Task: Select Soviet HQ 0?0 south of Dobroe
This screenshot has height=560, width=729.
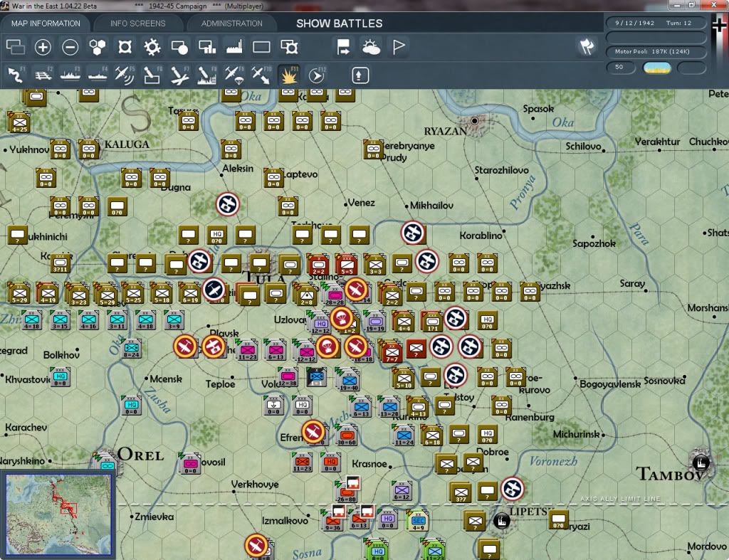Action: 487,433
